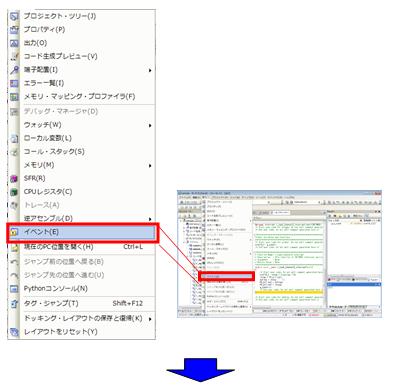Expand the メモリ(M) submenu arrow
Image resolution: width=409 pixels, height=386 pixels.
click(150, 166)
